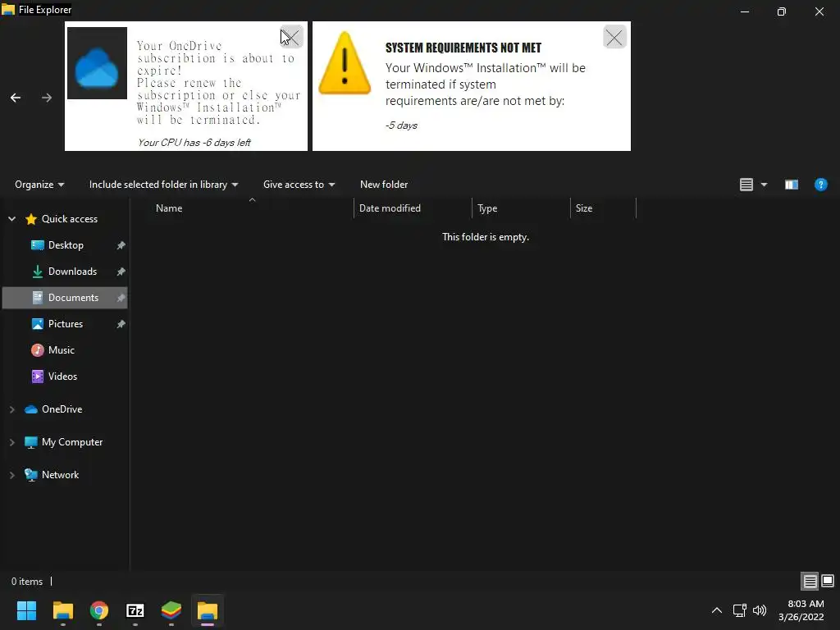This screenshot has height=630, width=840.
Task: Click the blue OneDrive cloud logo in the banner
Action: tap(97, 63)
